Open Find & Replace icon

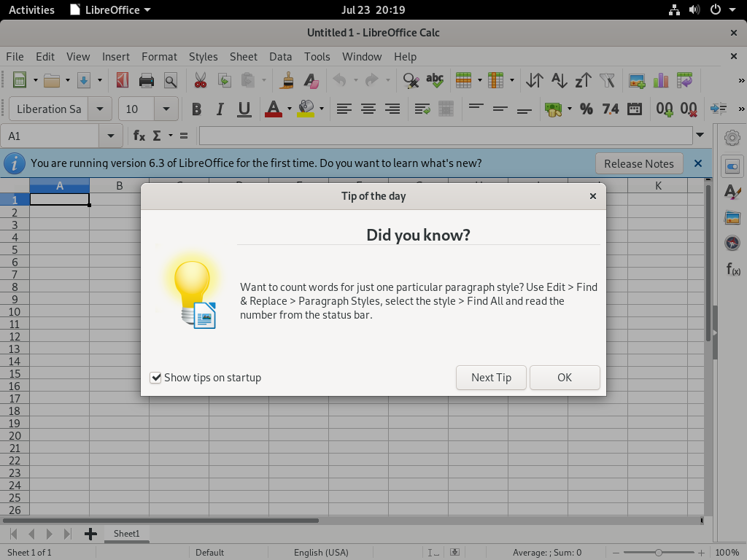pyautogui.click(x=411, y=80)
